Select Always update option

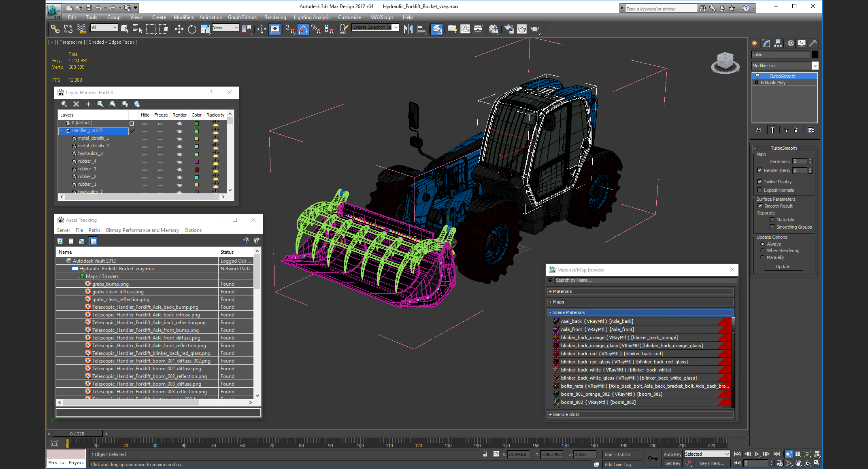click(x=762, y=244)
